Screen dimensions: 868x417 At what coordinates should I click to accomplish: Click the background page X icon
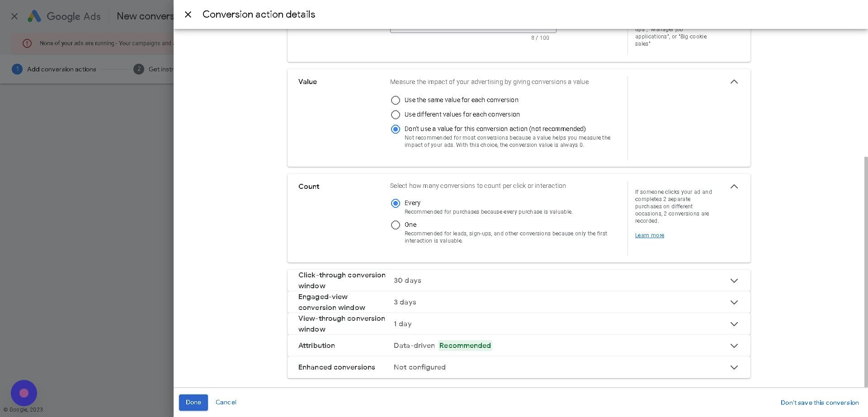(x=14, y=16)
